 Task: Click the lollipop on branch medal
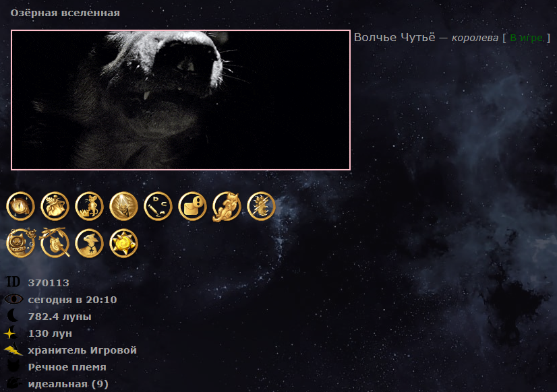tap(55, 242)
